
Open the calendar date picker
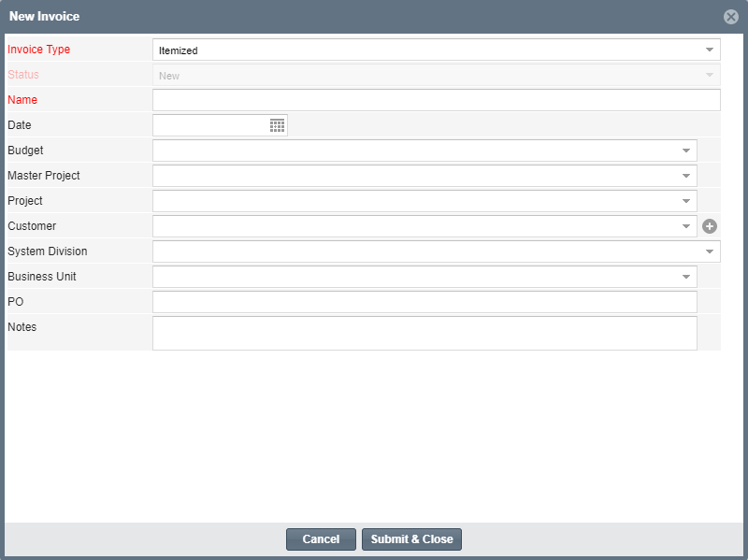point(276,124)
